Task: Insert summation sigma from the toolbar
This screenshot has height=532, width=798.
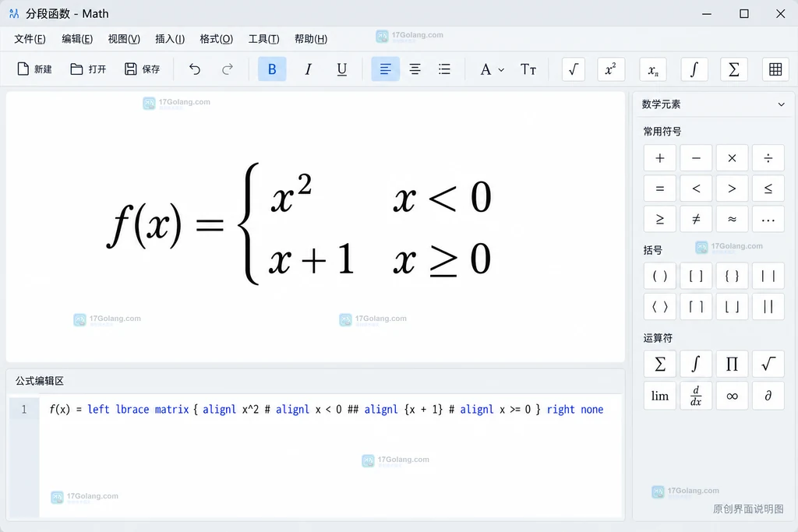Action: click(734, 69)
